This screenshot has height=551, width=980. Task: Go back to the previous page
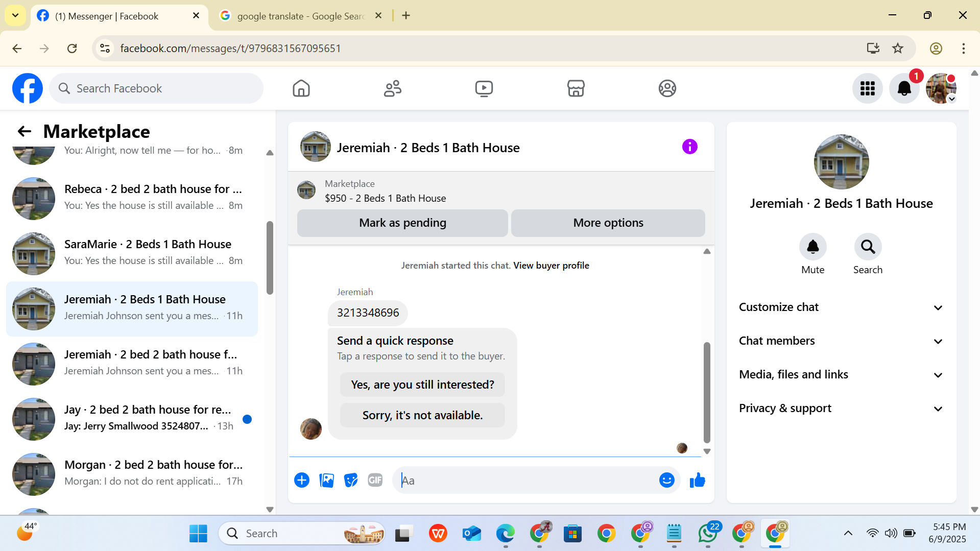click(17, 49)
